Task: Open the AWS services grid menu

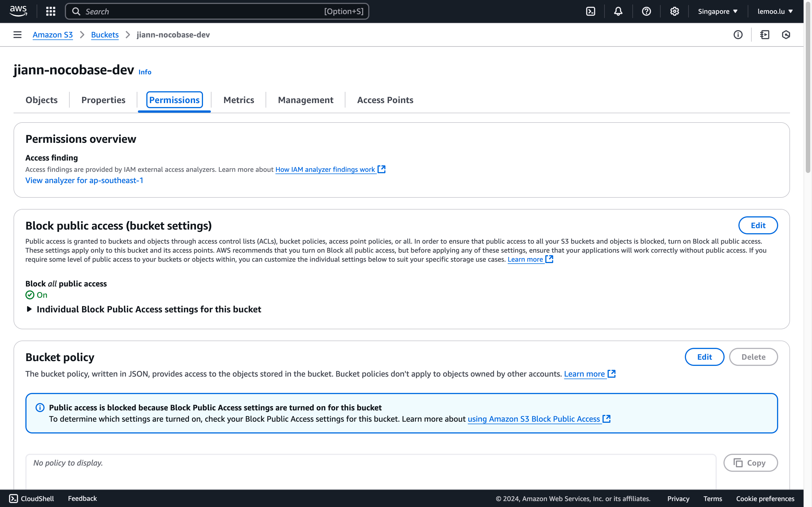Action: click(x=51, y=11)
